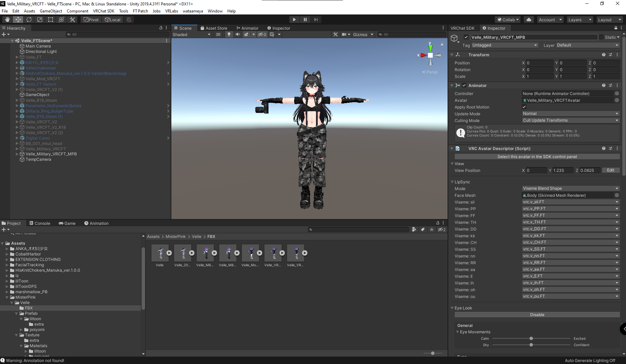Pick object for Controller field
The image size is (626, 364).
[x=617, y=93]
